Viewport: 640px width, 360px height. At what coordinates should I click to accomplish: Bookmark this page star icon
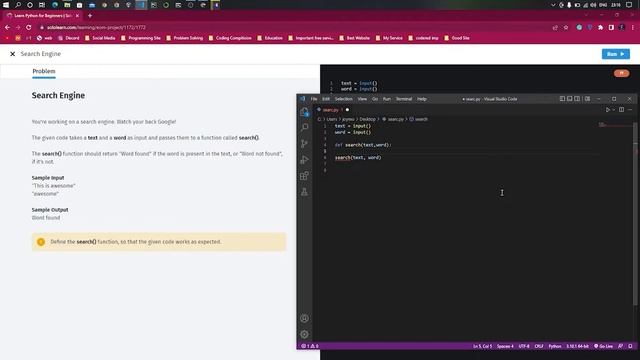(x=566, y=27)
